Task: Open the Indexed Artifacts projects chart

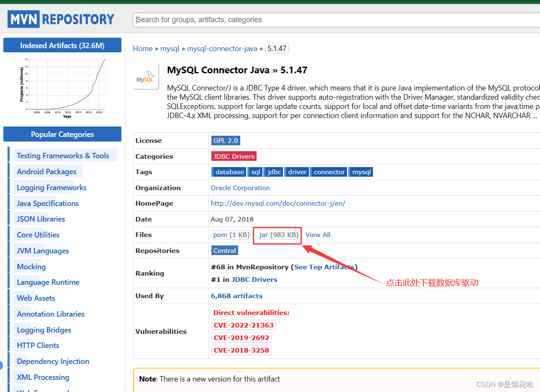Action: [x=63, y=88]
